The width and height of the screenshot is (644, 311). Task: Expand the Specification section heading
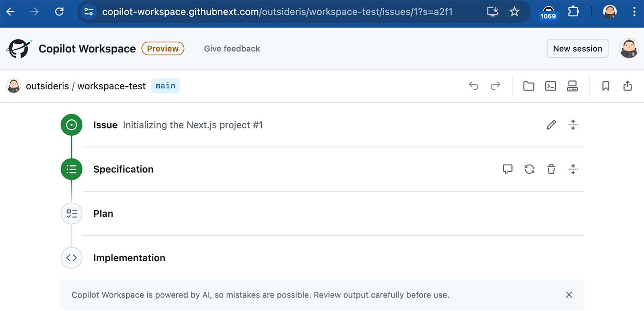(x=123, y=169)
